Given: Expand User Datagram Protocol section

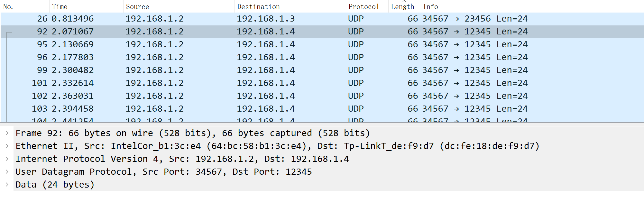Looking at the screenshot, I should click(7, 171).
